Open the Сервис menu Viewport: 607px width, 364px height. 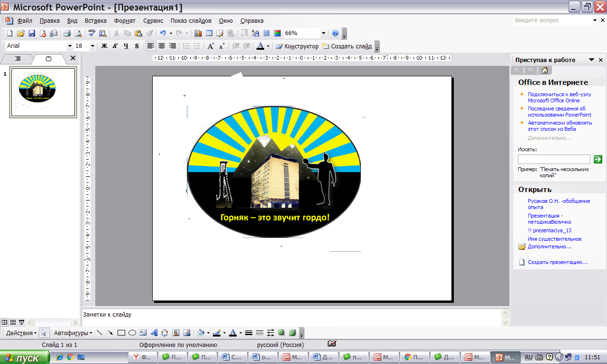pos(153,21)
